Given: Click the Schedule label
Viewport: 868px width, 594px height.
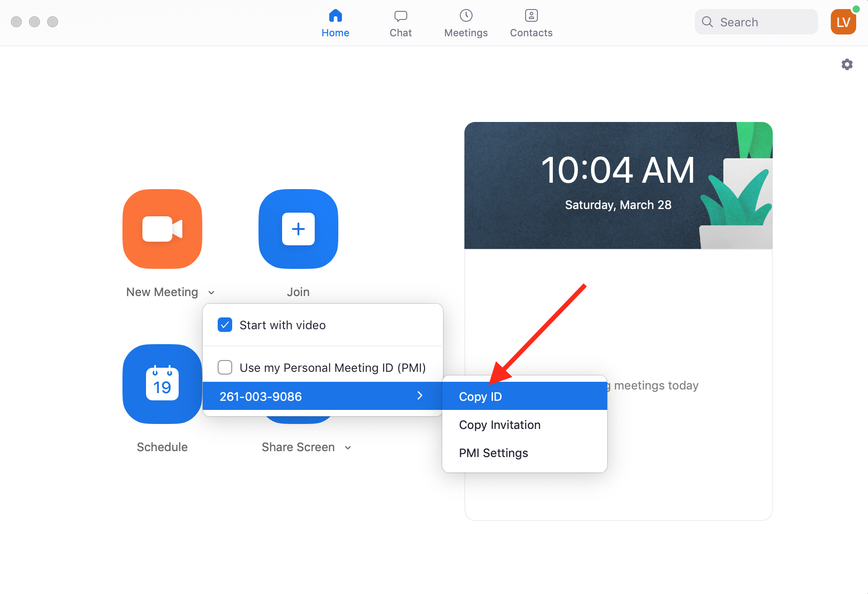Looking at the screenshot, I should 162,448.
